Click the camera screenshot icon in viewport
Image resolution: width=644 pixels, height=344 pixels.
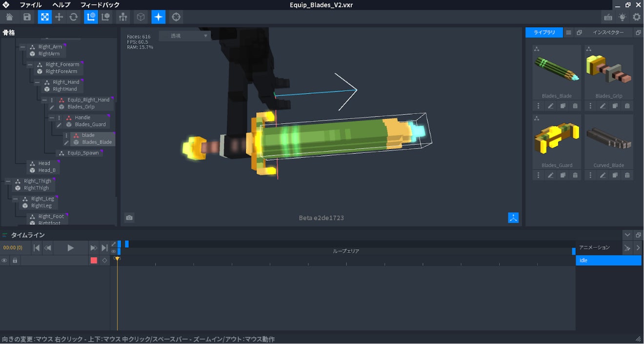tap(129, 218)
